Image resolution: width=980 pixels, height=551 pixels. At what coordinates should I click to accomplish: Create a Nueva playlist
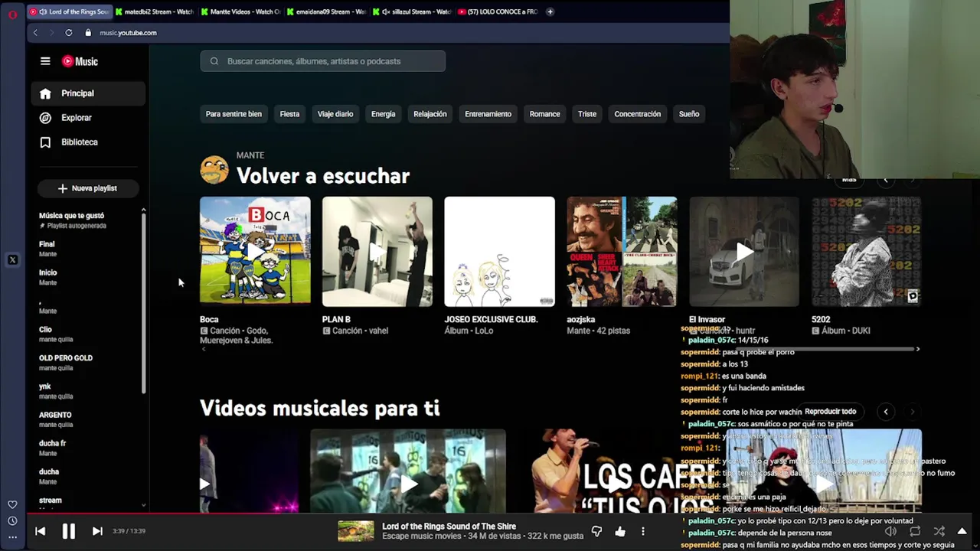87,188
